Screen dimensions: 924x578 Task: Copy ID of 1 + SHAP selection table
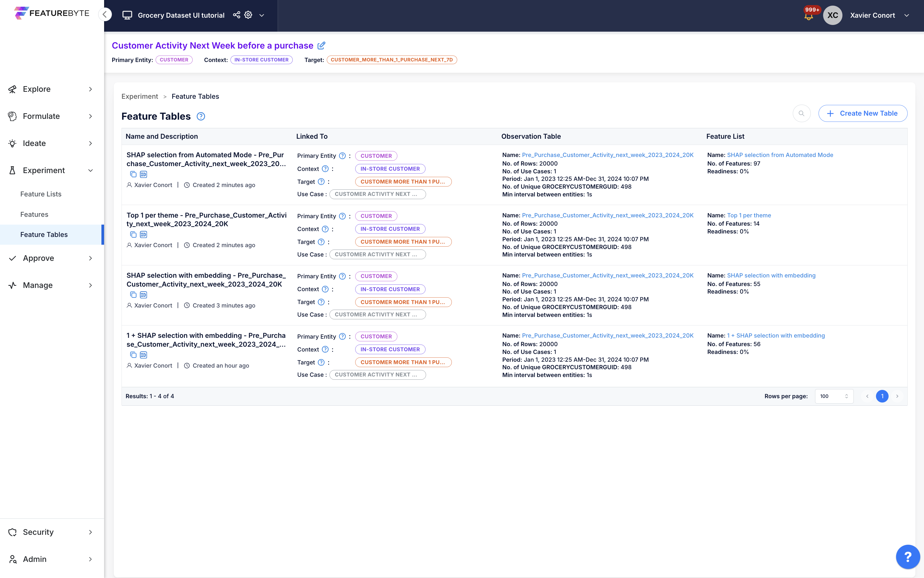pyautogui.click(x=143, y=355)
